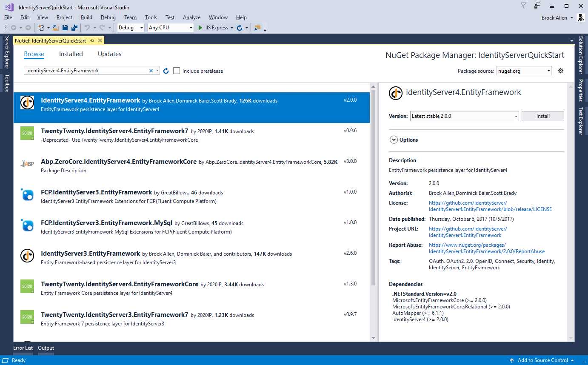Click the Send Feedback icon in the title bar

(x=537, y=6)
